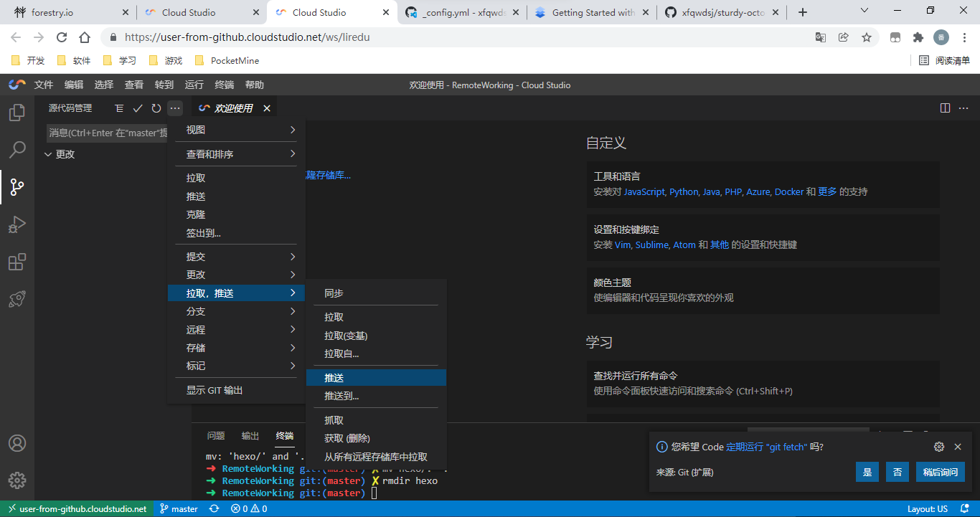980x517 pixels.
Task: Click the browser translate page icon
Action: coord(821,37)
